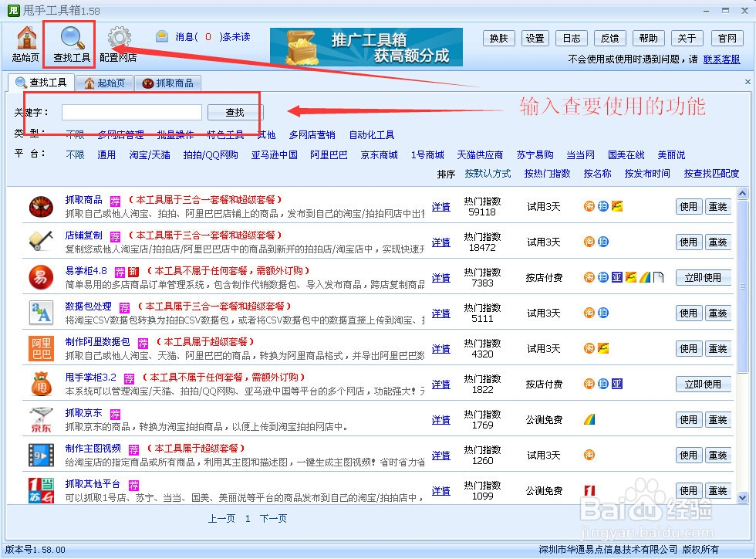Click the 查找 search button
This screenshot has height=559, width=756.
[x=235, y=113]
